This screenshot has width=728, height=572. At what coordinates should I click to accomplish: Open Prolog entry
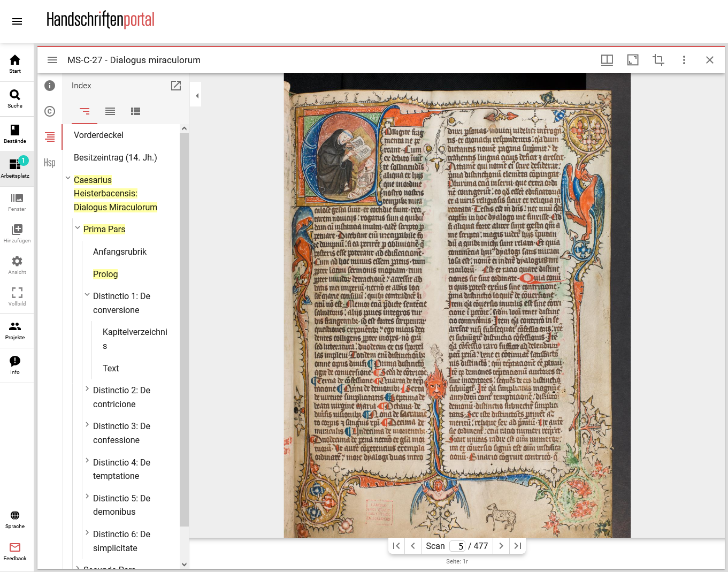[105, 274]
